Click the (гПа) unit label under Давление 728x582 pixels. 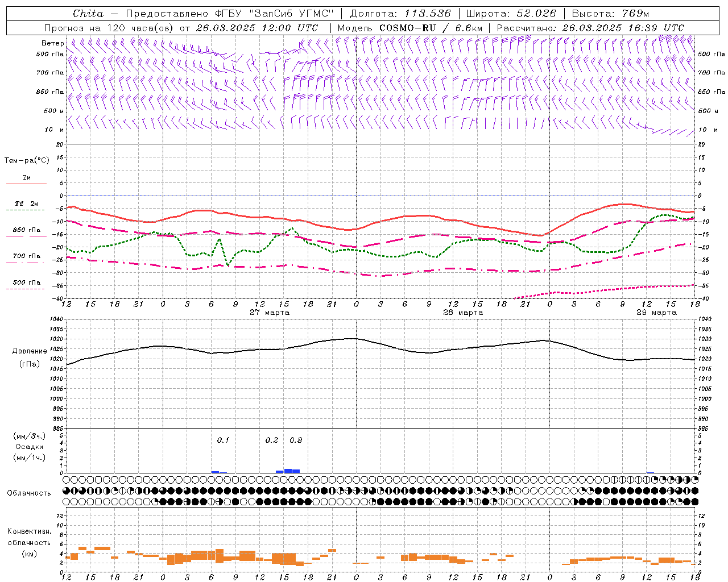tap(30, 364)
